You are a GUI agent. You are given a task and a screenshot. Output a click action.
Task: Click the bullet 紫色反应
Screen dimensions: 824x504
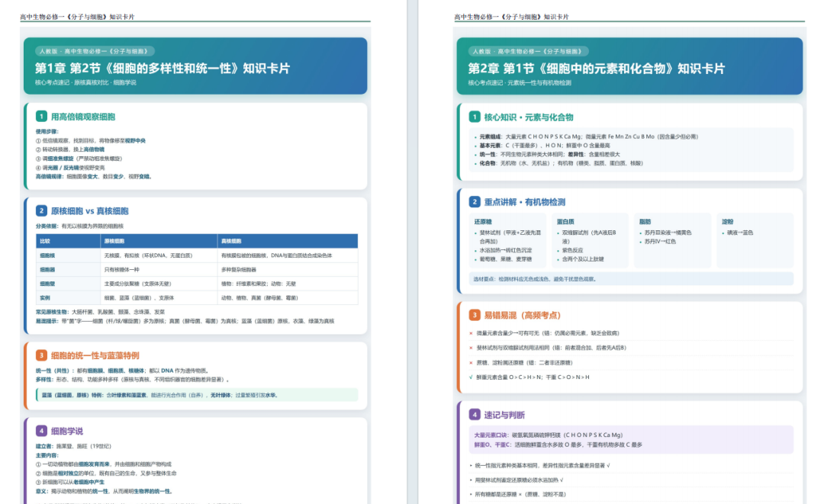pos(572,250)
